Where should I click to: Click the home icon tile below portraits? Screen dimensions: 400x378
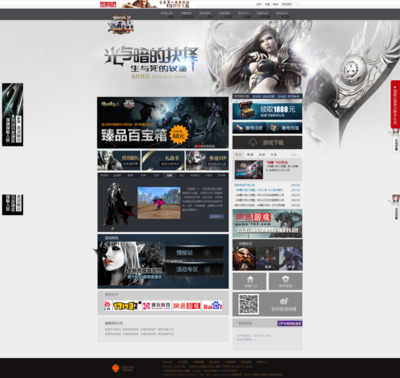click(x=250, y=281)
